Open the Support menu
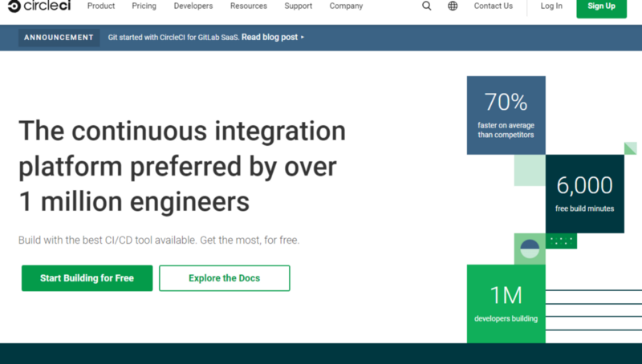Screen dimensions: 642x364 coord(298,6)
